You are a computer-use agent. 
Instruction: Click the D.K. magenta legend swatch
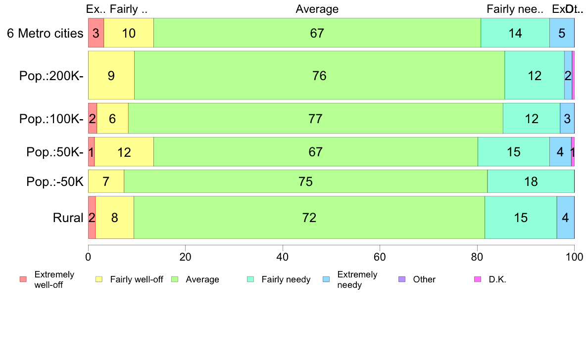(478, 279)
